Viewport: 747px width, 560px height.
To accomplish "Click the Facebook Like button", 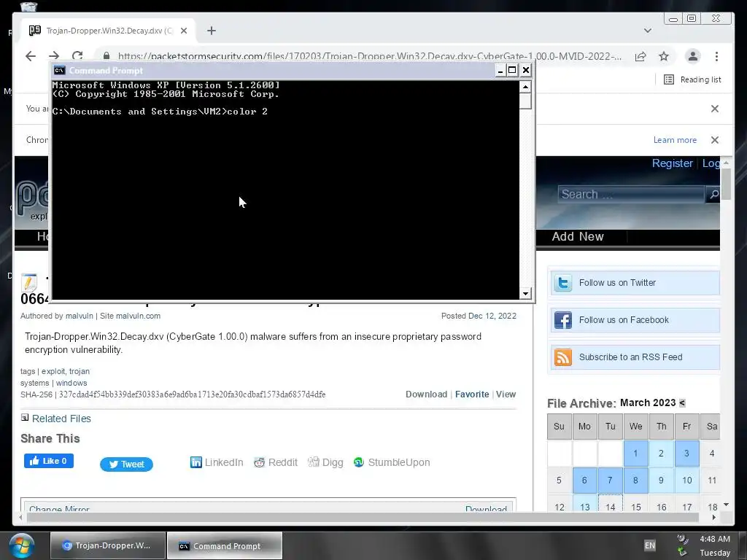I will 49,461.
